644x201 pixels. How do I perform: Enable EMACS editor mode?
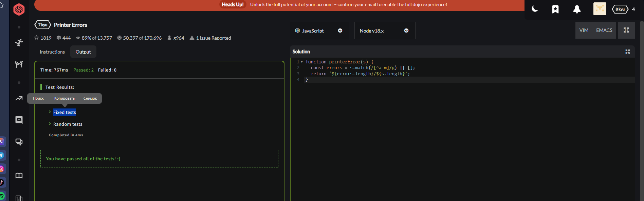[604, 30]
